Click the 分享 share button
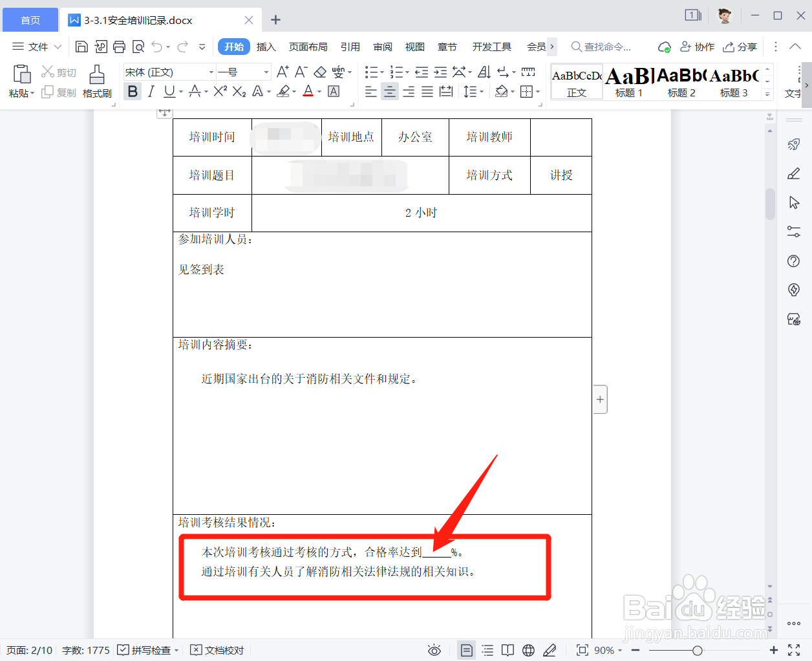Image resolution: width=812 pixels, height=661 pixels. point(740,47)
